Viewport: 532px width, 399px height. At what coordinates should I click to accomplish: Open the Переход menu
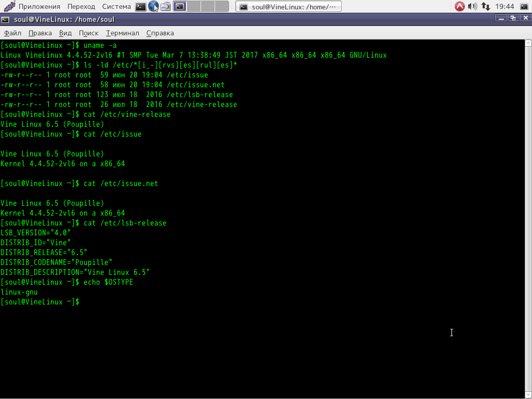coord(82,6)
